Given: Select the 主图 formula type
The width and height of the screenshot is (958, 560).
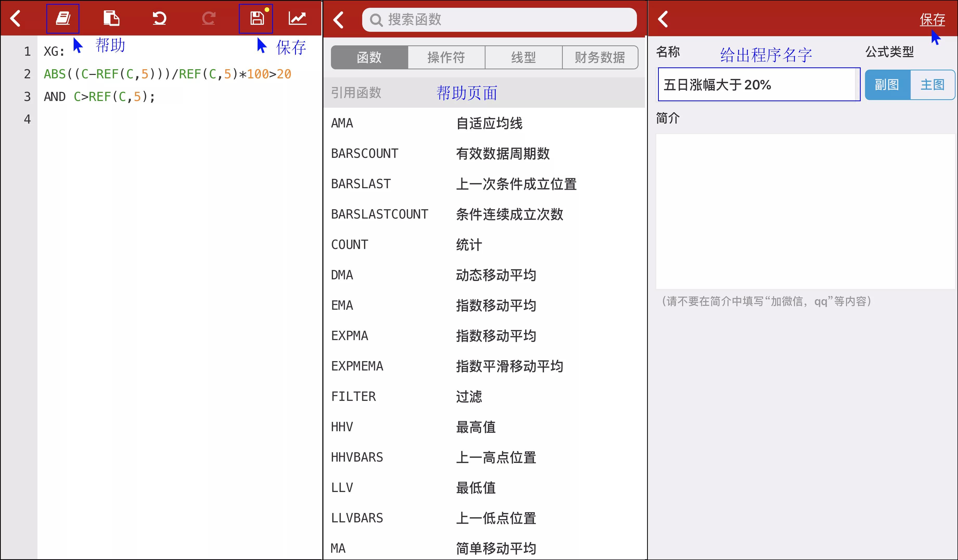Looking at the screenshot, I should 932,84.
